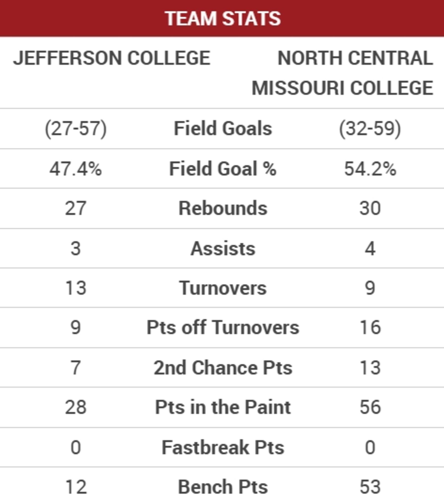This screenshot has width=444, height=504.
Task: Click the Field Goals row label
Action: pyautogui.click(x=223, y=128)
